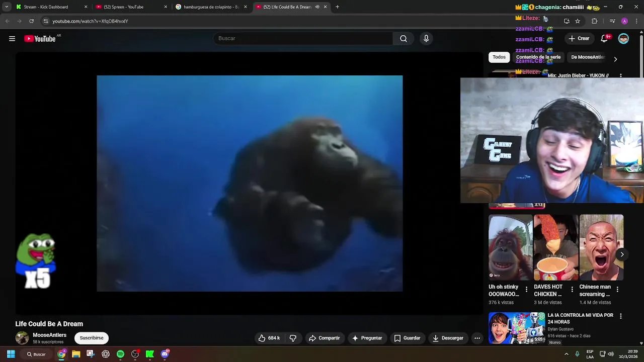644x362 pixels.
Task: Like the video with 684 k likes
Action: 269,338
